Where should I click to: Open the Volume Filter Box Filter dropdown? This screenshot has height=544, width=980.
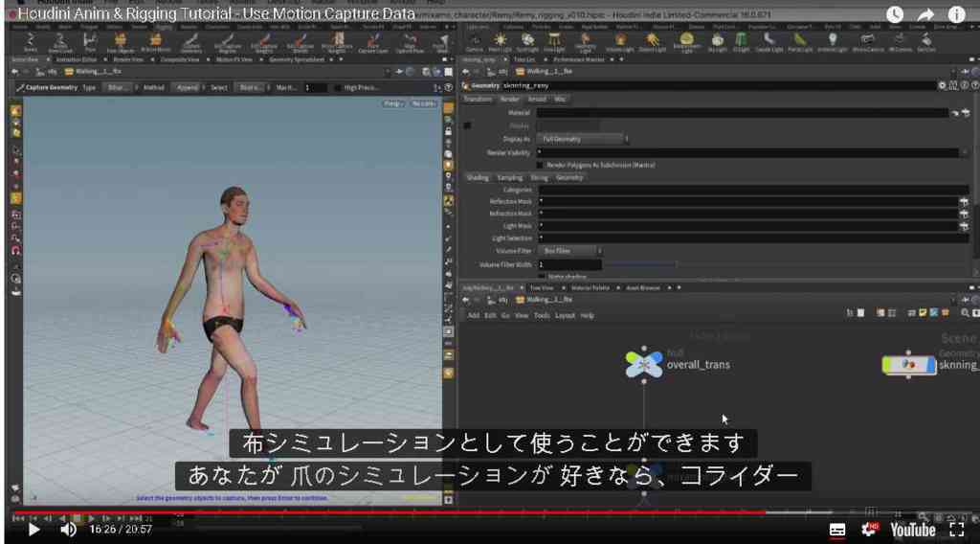click(569, 251)
